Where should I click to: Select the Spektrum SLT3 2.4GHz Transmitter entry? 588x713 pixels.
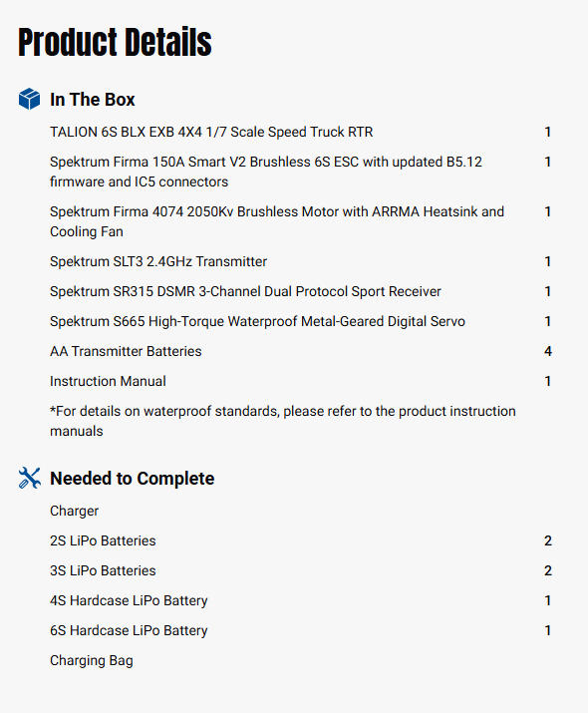158,261
